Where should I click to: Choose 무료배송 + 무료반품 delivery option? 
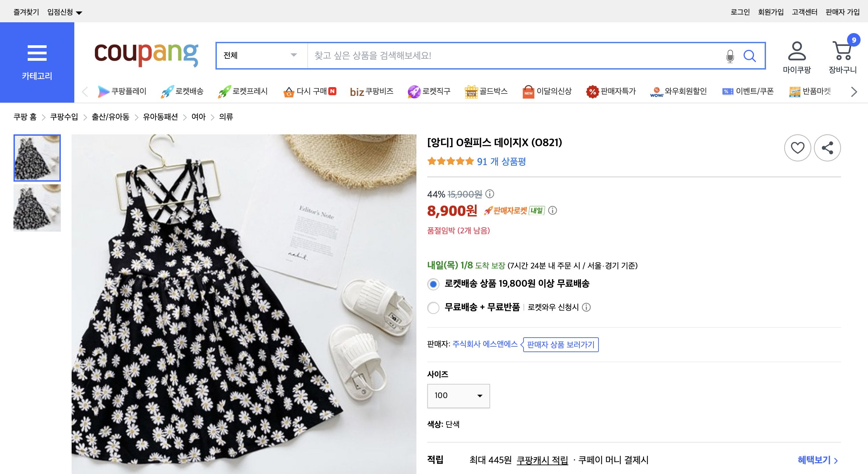click(433, 308)
